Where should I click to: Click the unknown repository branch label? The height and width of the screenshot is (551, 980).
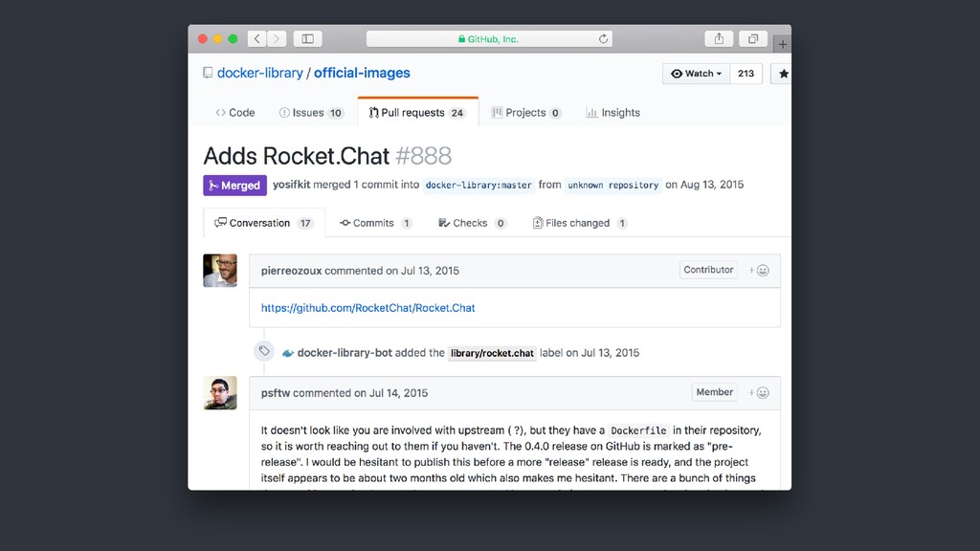point(612,185)
